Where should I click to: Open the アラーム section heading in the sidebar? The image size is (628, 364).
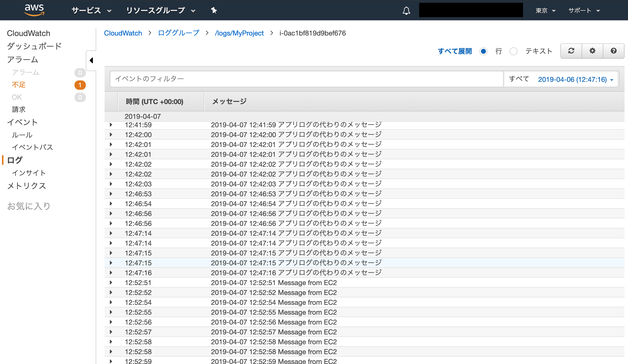point(22,59)
